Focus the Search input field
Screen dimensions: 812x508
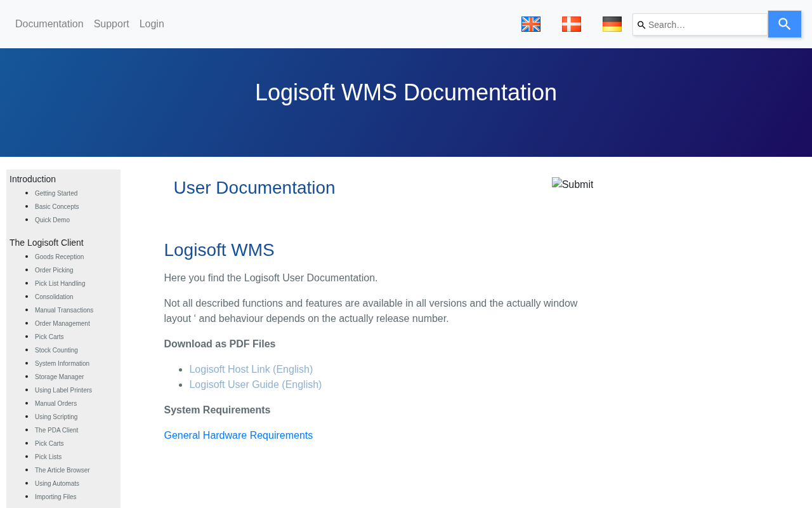point(700,25)
